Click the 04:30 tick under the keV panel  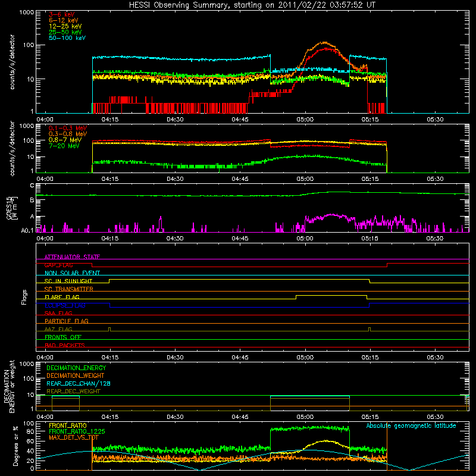[175, 120]
